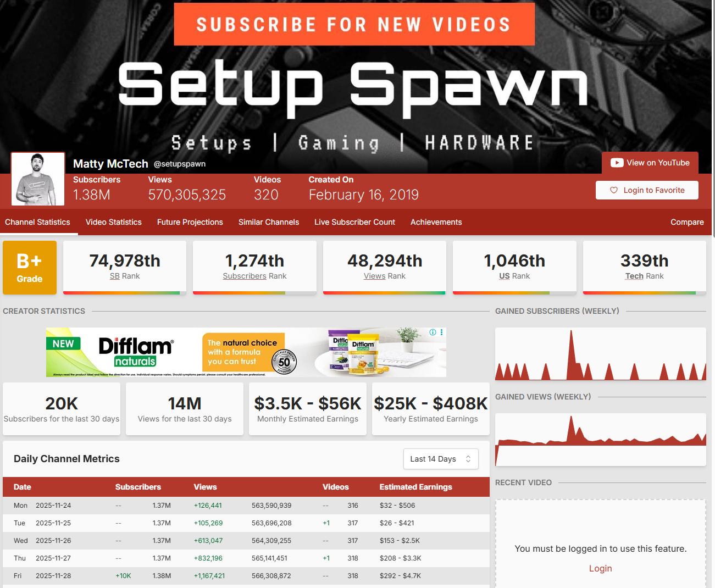This screenshot has width=715, height=588.
Task: Select the Live Subscriber Count tab
Action: 354,222
